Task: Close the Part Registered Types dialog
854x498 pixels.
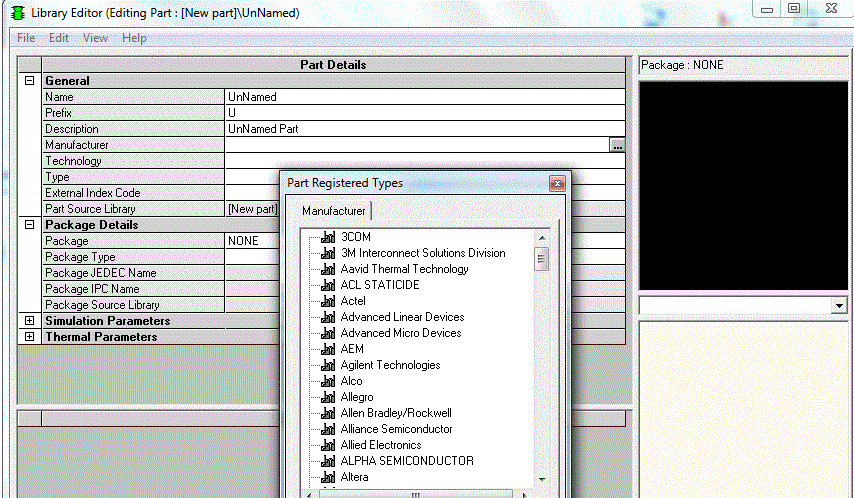Action: [x=557, y=184]
